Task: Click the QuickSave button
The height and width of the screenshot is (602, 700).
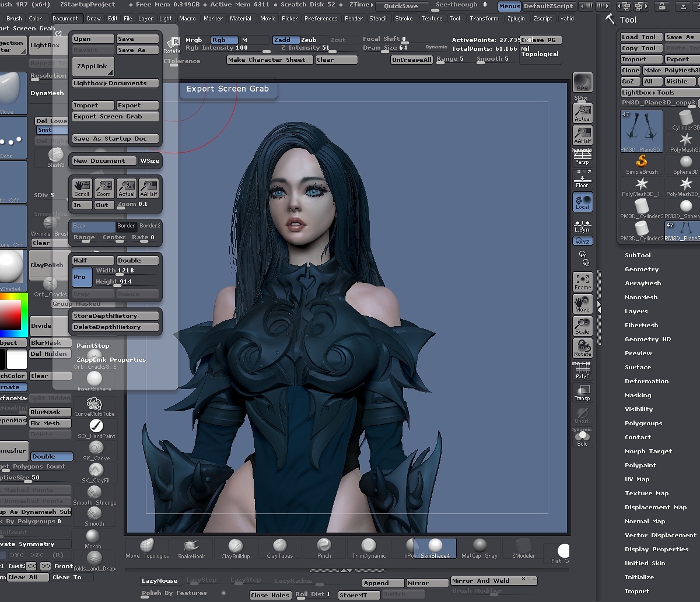Action: 400,6
